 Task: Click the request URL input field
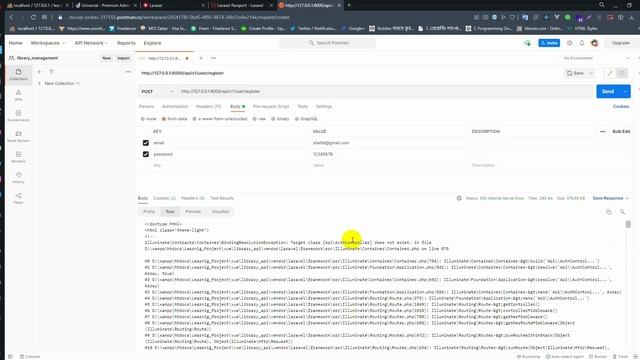(387, 91)
